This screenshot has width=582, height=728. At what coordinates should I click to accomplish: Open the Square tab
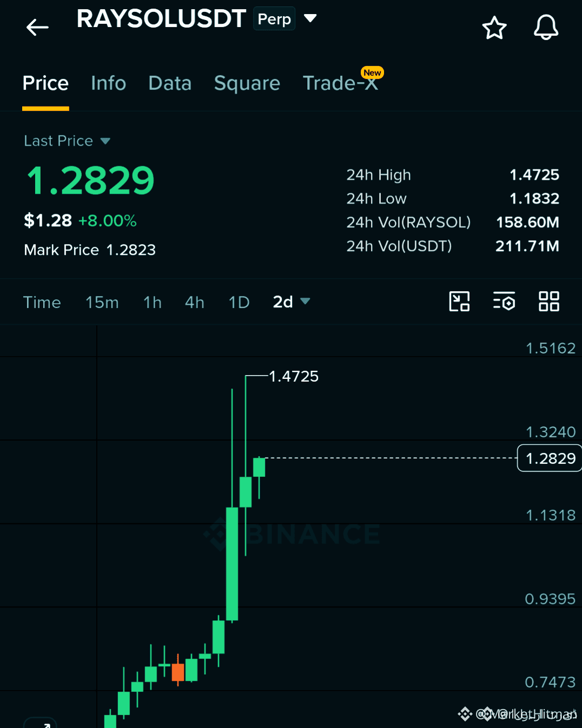click(x=247, y=83)
